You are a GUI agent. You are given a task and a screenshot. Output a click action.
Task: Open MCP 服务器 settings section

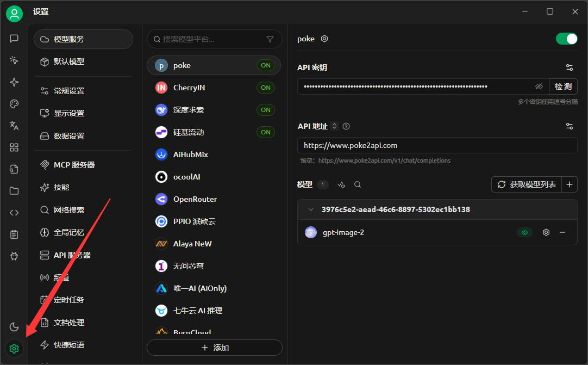tap(83, 165)
